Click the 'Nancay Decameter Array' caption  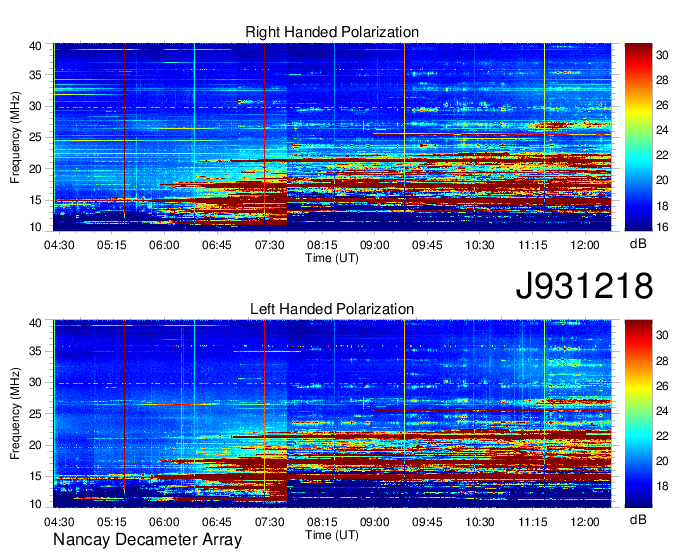point(147,540)
